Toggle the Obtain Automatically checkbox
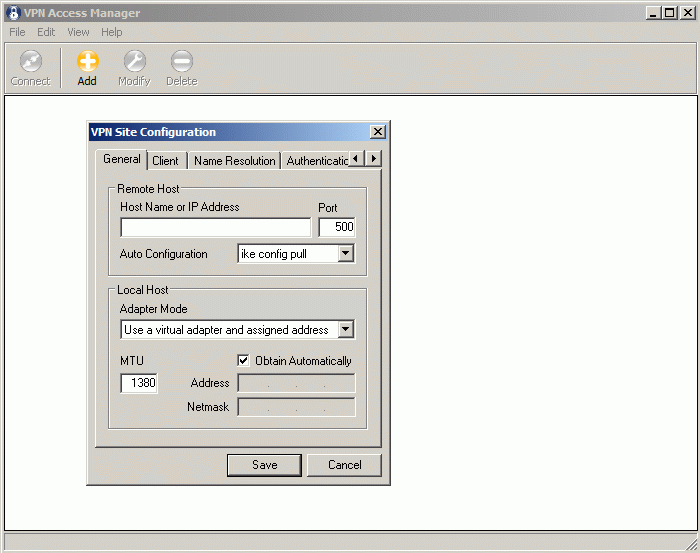Screen dimensions: 700x553 pos(243,360)
